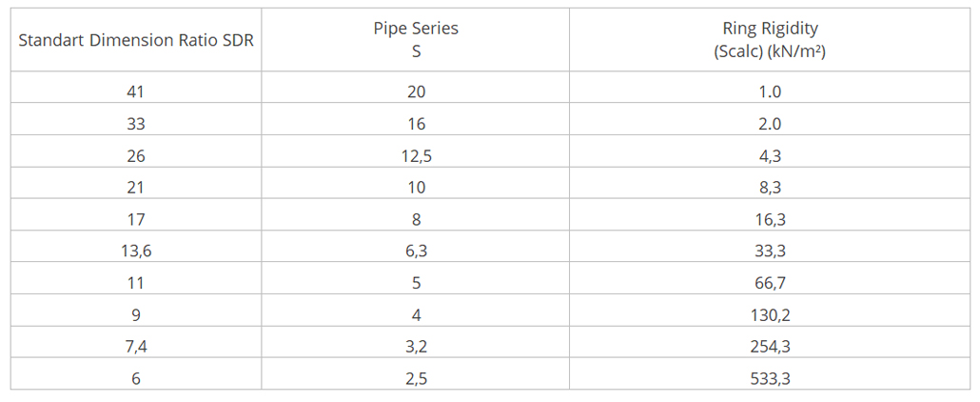
Task: Select ring rigidity value 16,3
Action: tap(770, 219)
